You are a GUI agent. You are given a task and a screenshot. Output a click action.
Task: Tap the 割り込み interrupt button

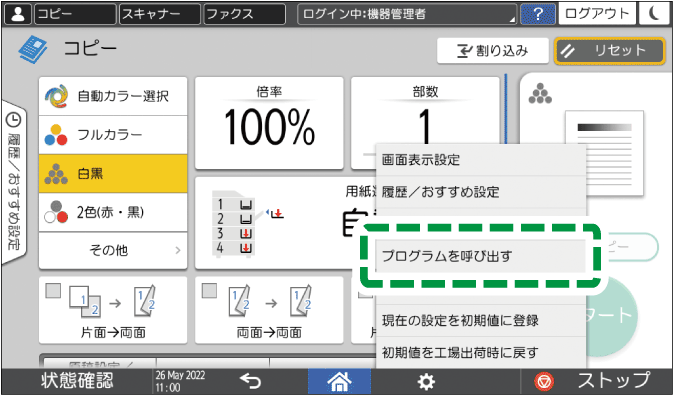click(x=493, y=51)
